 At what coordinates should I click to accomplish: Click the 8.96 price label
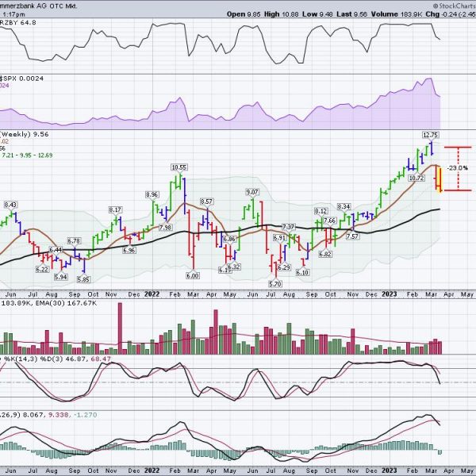click(x=152, y=194)
